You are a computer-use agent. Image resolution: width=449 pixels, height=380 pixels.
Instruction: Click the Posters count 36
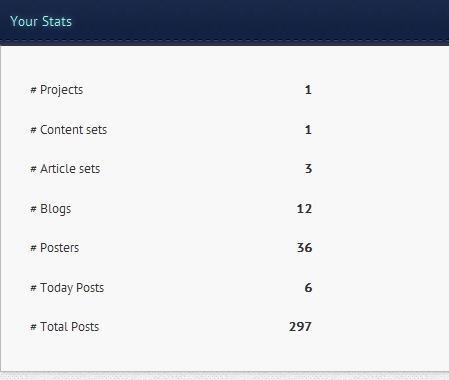point(304,248)
